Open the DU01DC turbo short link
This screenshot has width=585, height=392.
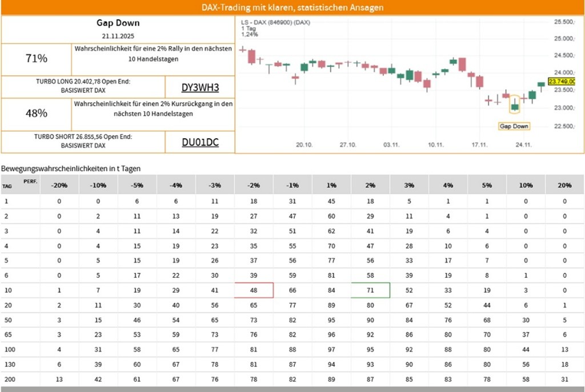click(200, 143)
